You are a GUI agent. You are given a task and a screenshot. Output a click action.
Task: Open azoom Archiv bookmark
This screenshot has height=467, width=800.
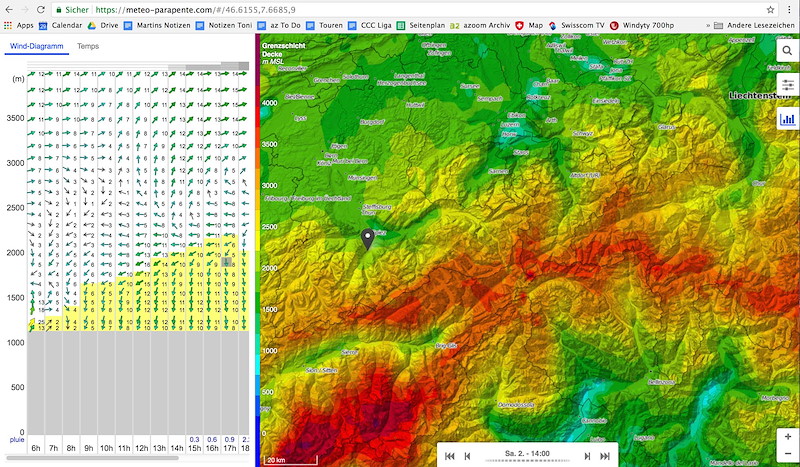pyautogui.click(x=480, y=25)
